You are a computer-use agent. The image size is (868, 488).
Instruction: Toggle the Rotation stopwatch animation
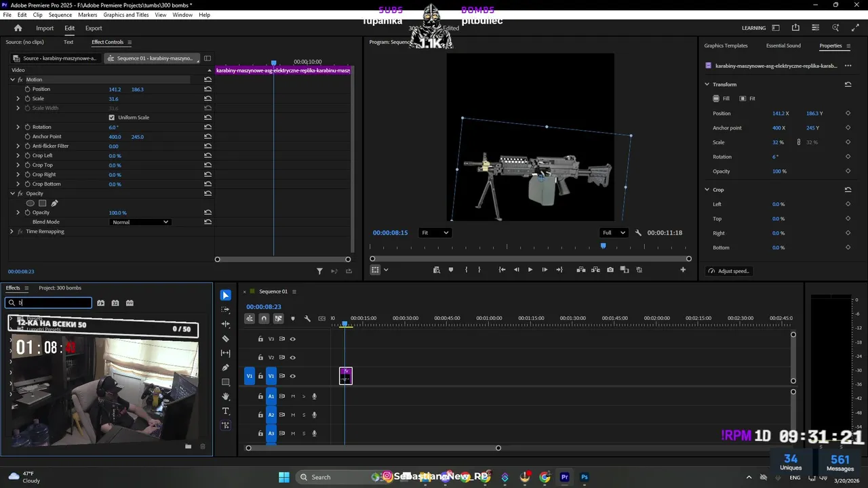(x=28, y=127)
